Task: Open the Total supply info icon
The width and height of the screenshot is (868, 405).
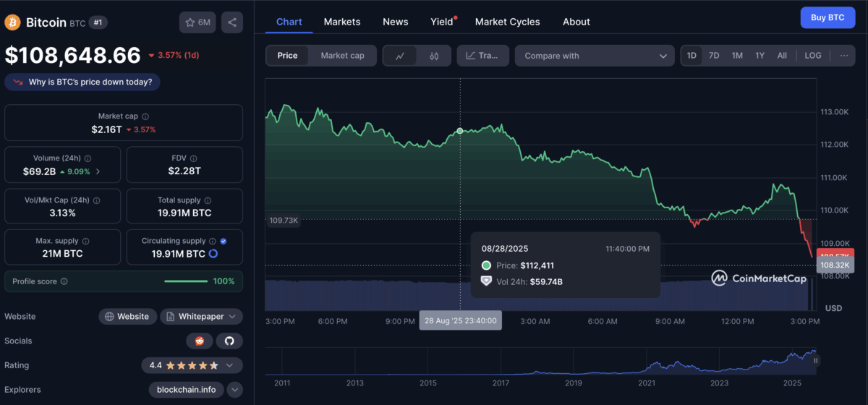Action: point(208,200)
